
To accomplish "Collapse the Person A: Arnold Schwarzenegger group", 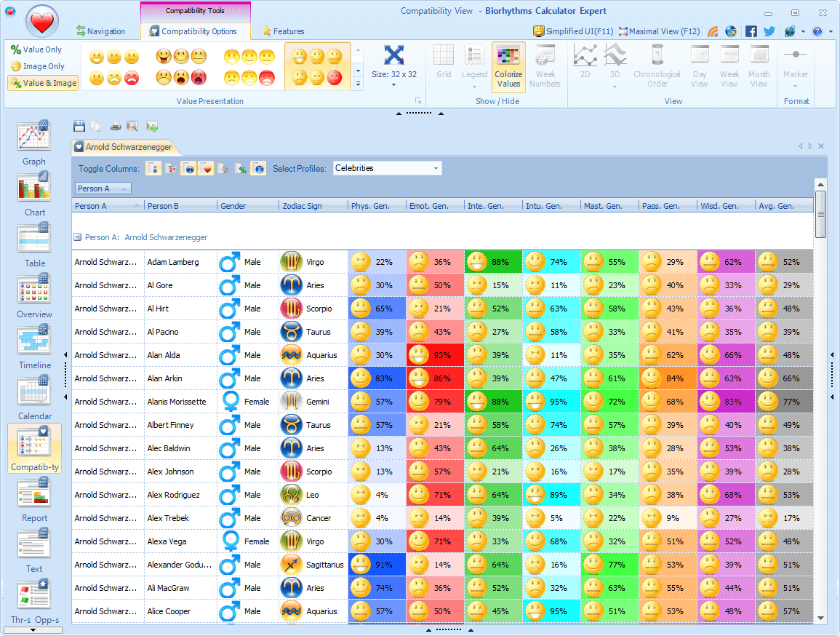I will click(x=78, y=236).
